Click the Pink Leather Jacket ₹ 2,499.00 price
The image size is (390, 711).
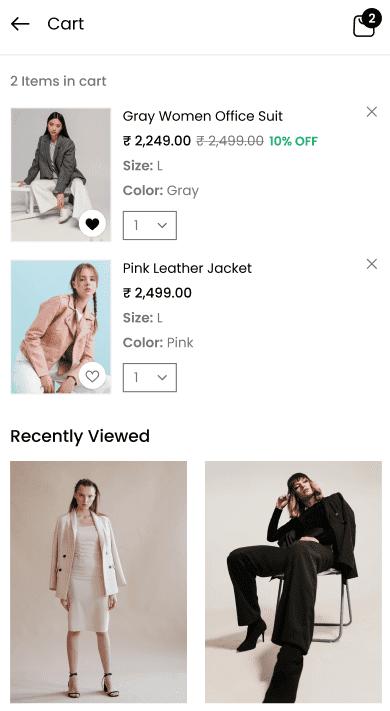tap(157, 293)
